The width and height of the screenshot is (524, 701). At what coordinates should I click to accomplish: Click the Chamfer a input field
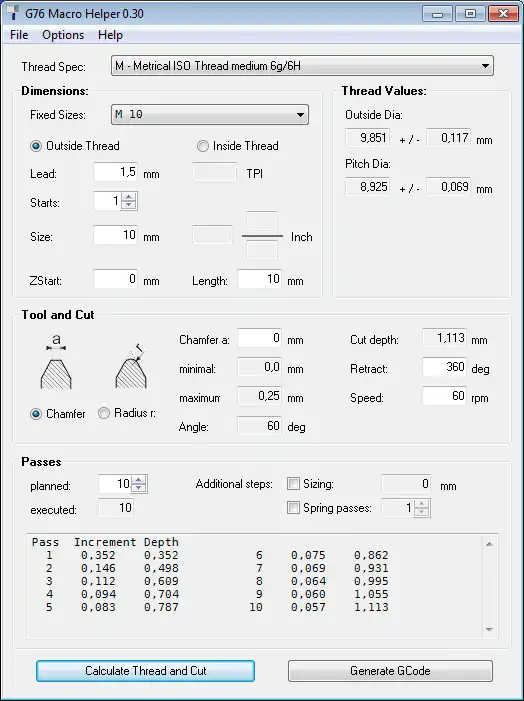click(x=259, y=338)
